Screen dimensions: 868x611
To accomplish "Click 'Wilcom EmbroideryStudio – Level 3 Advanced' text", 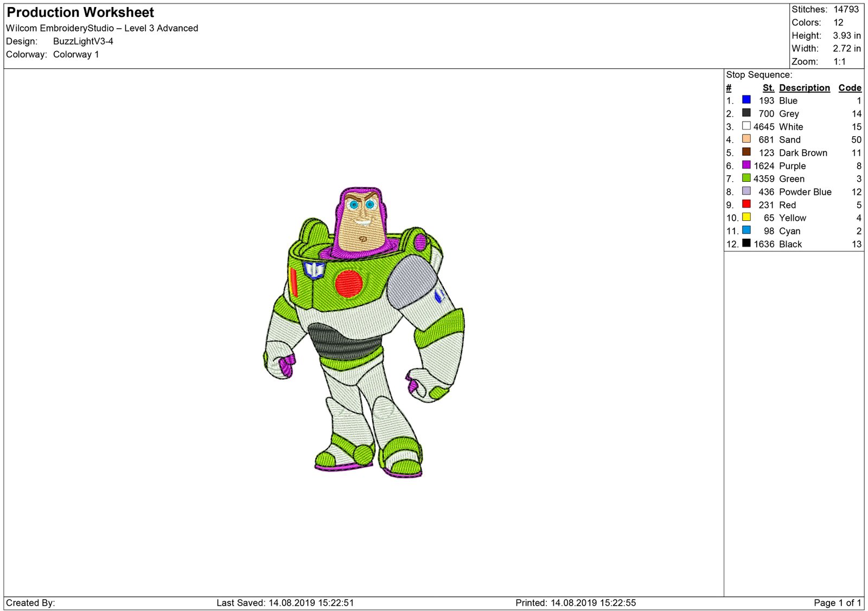I will [x=102, y=28].
